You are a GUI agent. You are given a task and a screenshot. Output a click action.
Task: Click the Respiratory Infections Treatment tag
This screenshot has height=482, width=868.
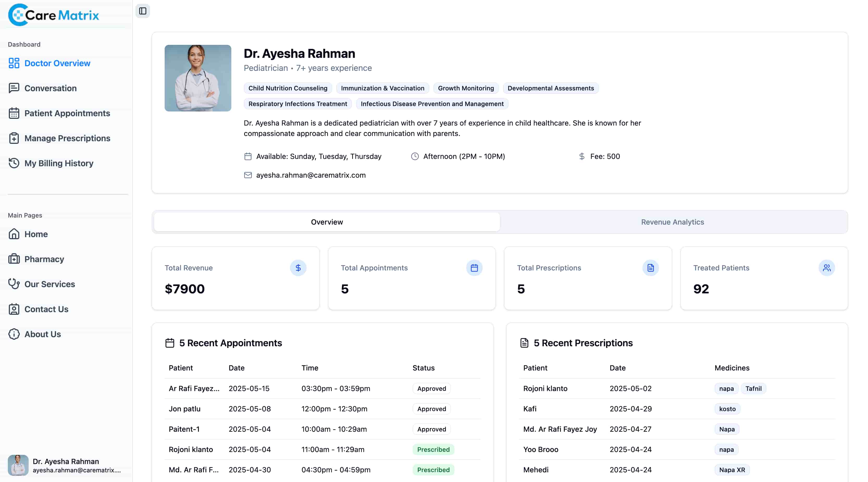pos(297,104)
